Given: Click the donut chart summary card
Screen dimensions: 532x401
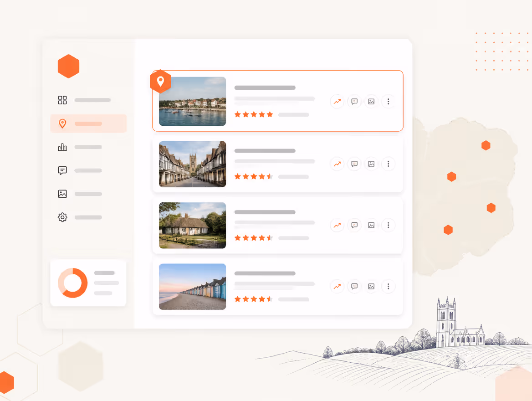Looking at the screenshot, I should [88, 283].
